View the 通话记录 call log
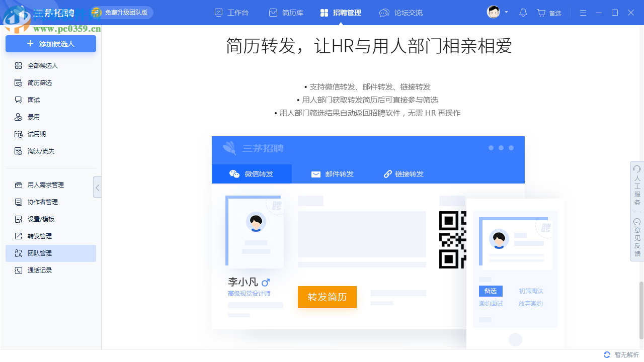 tap(42, 270)
